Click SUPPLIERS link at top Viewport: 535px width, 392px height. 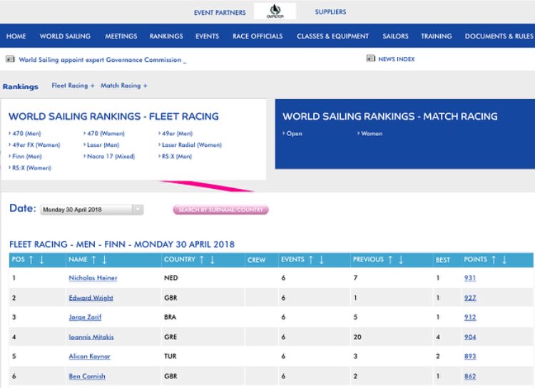[330, 12]
